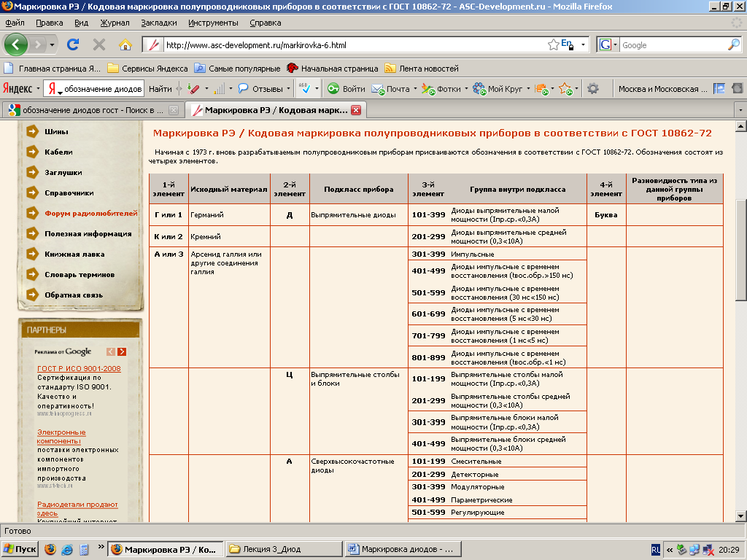The image size is (747, 560).
Task: Open the Самые популярные bookmark
Action: click(x=237, y=69)
